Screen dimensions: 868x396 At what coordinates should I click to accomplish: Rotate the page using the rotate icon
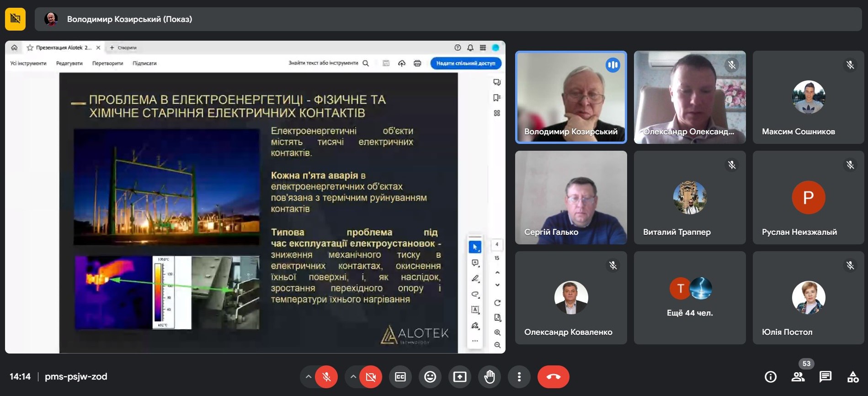point(497,303)
